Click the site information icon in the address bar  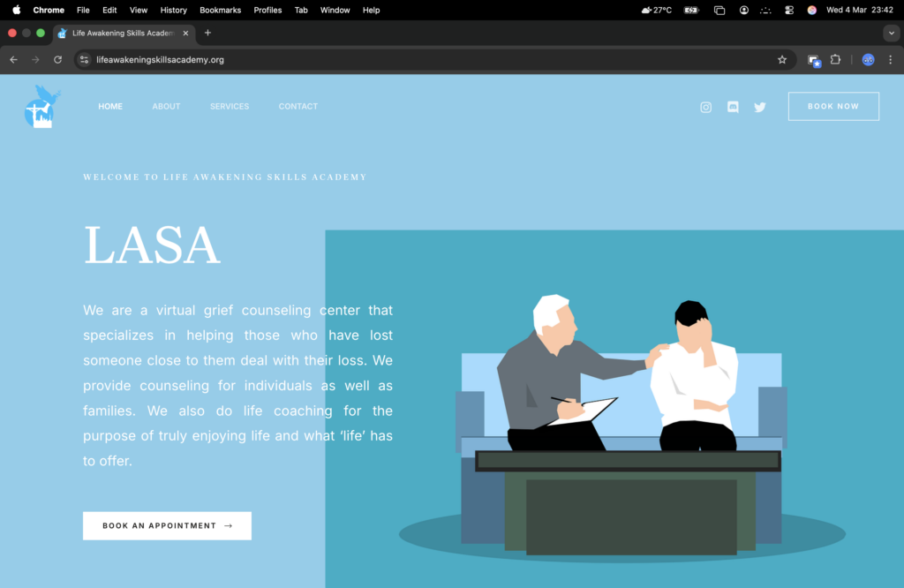point(84,61)
